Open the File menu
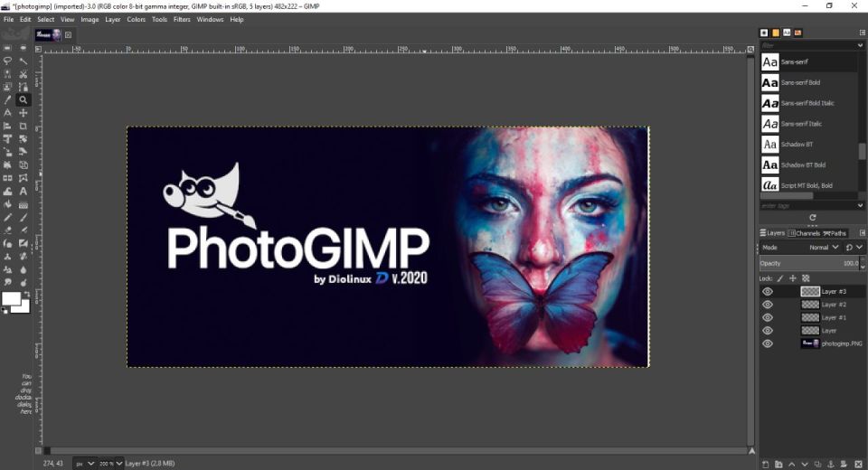868x470 pixels. tap(9, 19)
